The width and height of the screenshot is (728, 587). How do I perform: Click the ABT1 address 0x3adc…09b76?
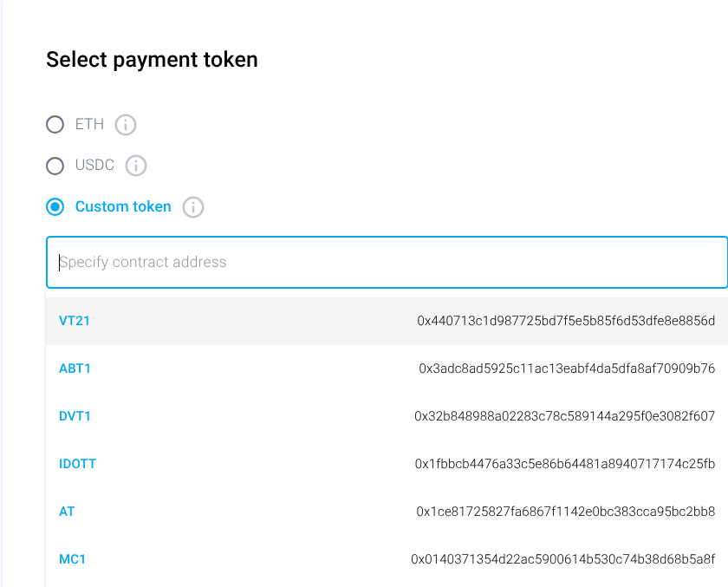click(567, 369)
